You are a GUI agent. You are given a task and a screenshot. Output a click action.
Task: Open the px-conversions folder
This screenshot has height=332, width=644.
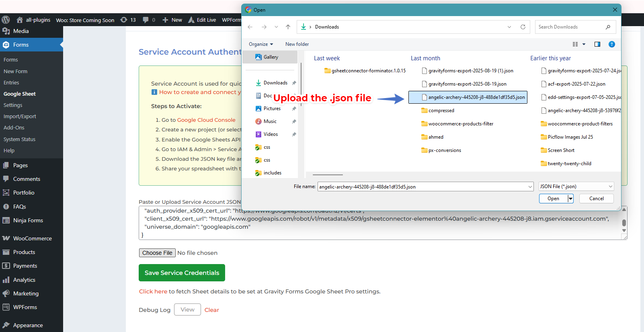pyautogui.click(x=441, y=150)
